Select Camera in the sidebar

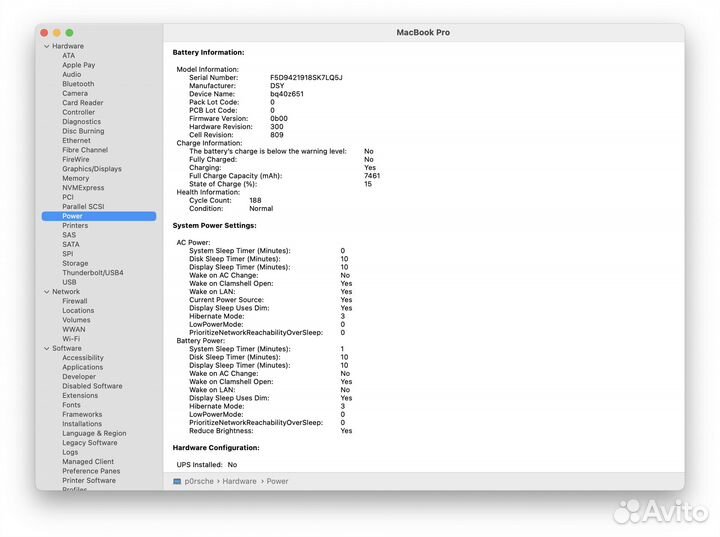coord(75,93)
